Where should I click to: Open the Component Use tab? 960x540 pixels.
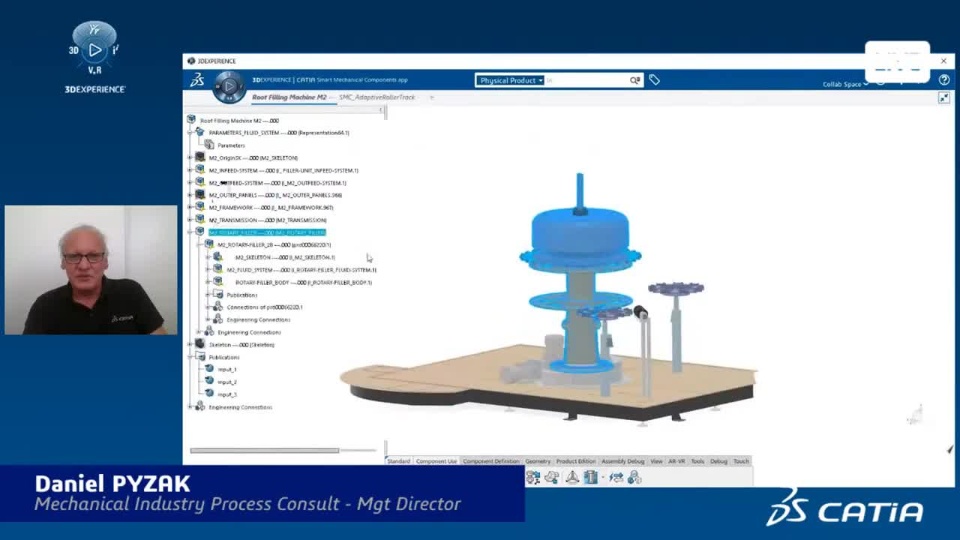(436, 461)
